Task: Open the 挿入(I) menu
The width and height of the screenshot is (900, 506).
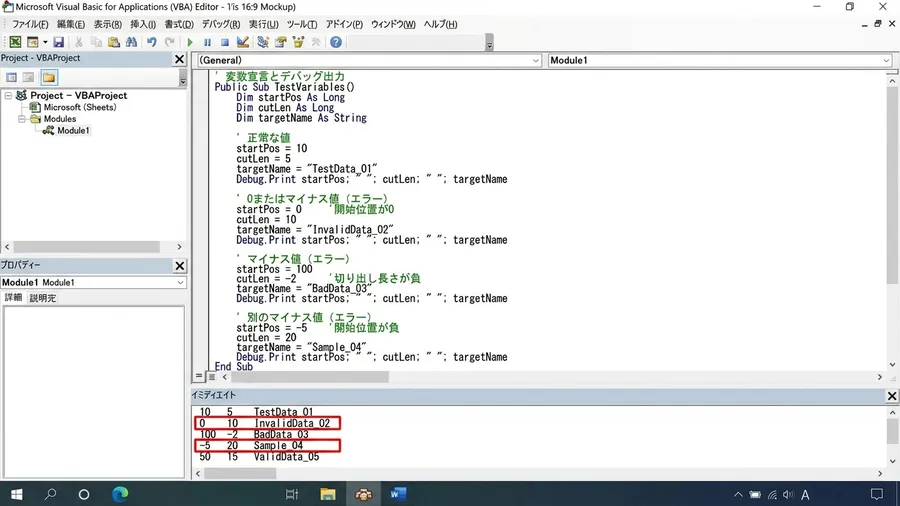Action: click(143, 24)
